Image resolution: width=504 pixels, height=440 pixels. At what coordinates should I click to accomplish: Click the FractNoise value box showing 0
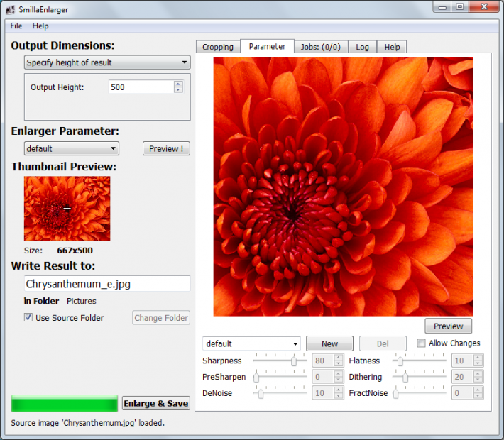[463, 392]
